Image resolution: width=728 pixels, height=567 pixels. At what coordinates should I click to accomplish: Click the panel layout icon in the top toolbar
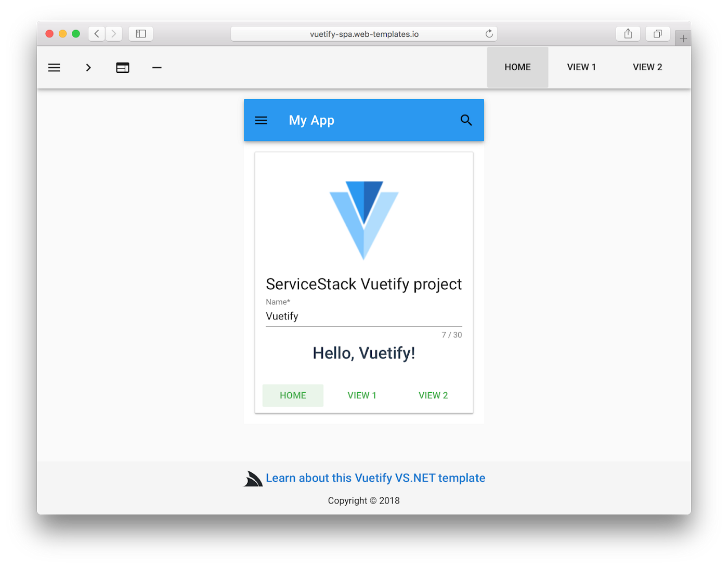click(122, 67)
